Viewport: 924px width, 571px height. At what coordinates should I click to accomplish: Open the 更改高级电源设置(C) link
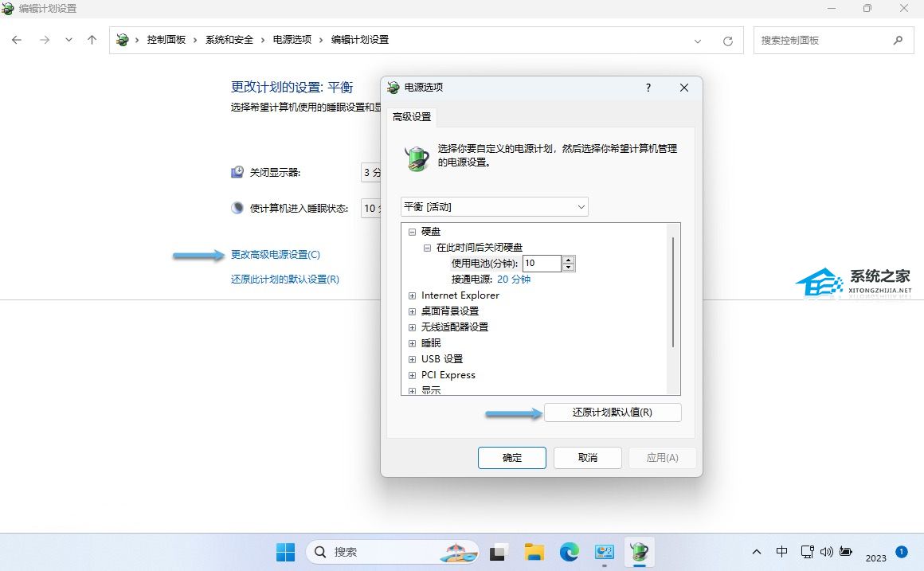tap(275, 255)
